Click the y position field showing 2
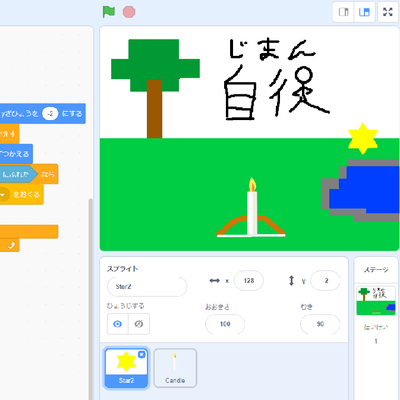 pyautogui.click(x=325, y=281)
